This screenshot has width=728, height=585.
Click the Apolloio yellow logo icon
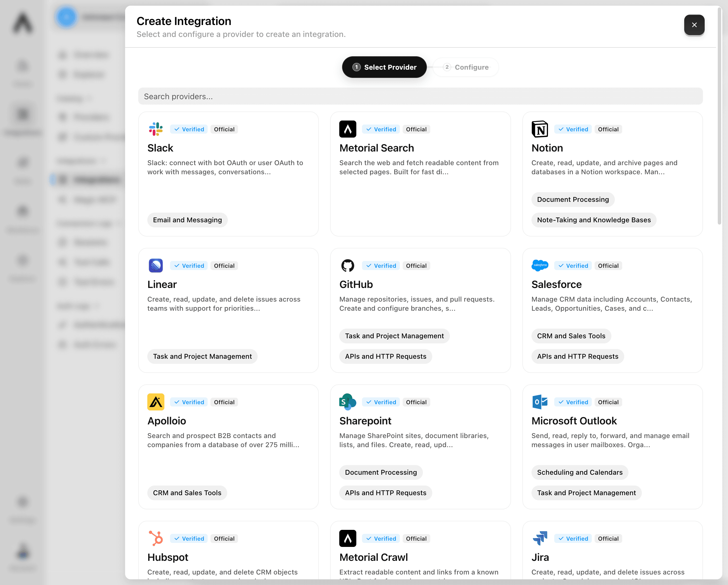pos(156,402)
